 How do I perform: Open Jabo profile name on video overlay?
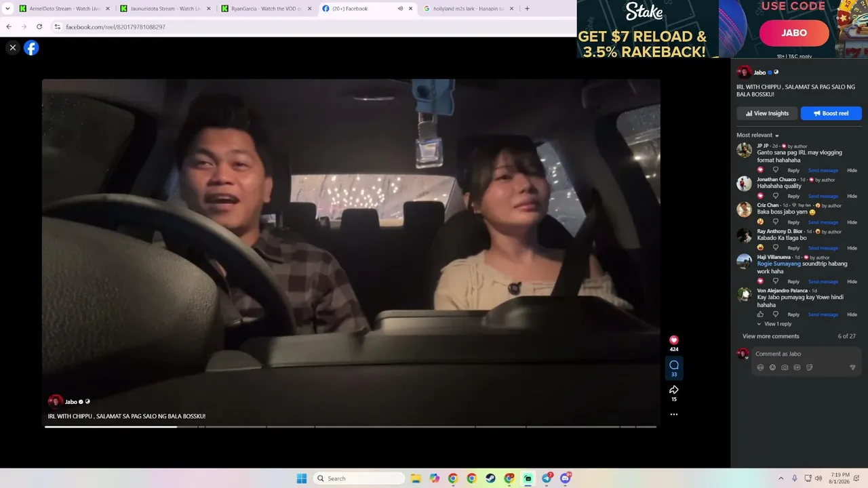[71, 402]
